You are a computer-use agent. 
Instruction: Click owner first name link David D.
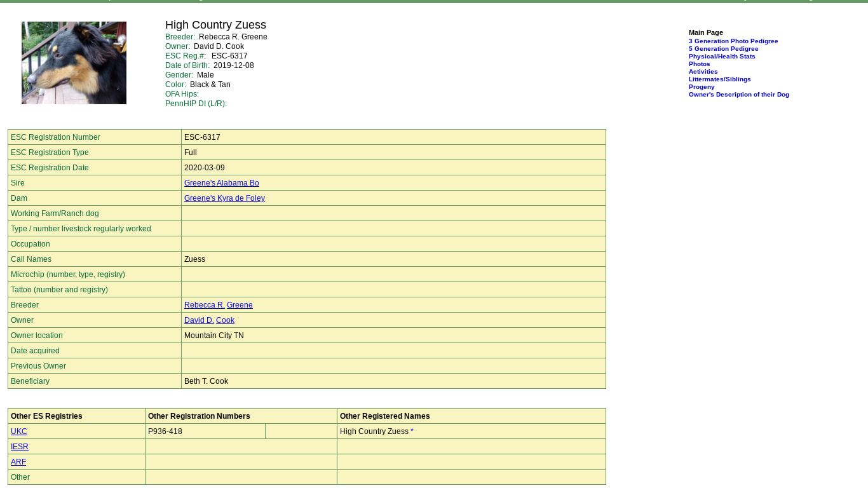pyautogui.click(x=199, y=320)
